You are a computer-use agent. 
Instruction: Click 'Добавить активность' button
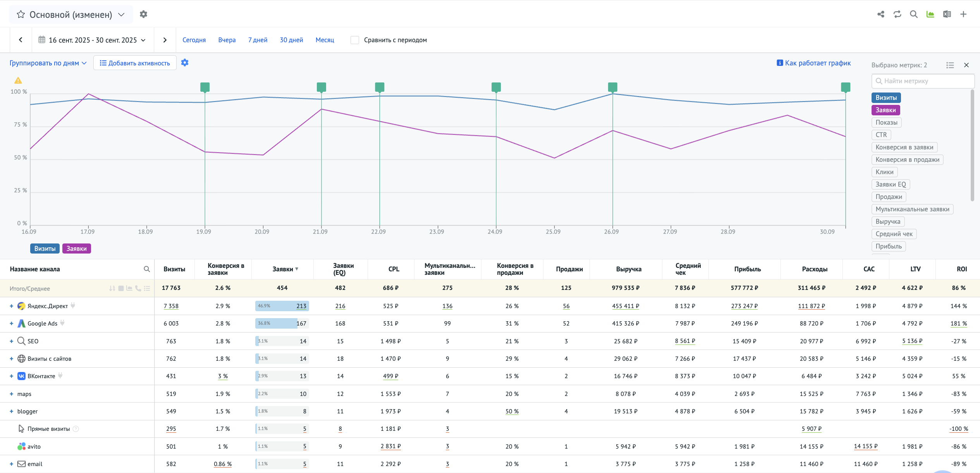click(x=135, y=63)
